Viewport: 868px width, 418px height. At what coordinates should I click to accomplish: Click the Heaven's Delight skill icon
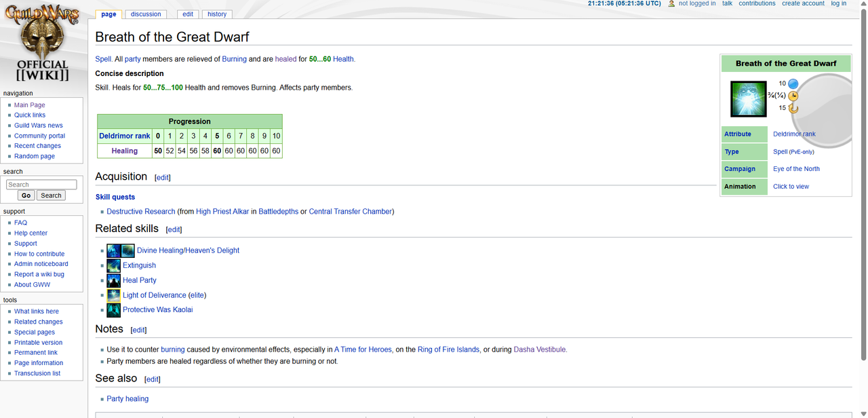tap(127, 250)
